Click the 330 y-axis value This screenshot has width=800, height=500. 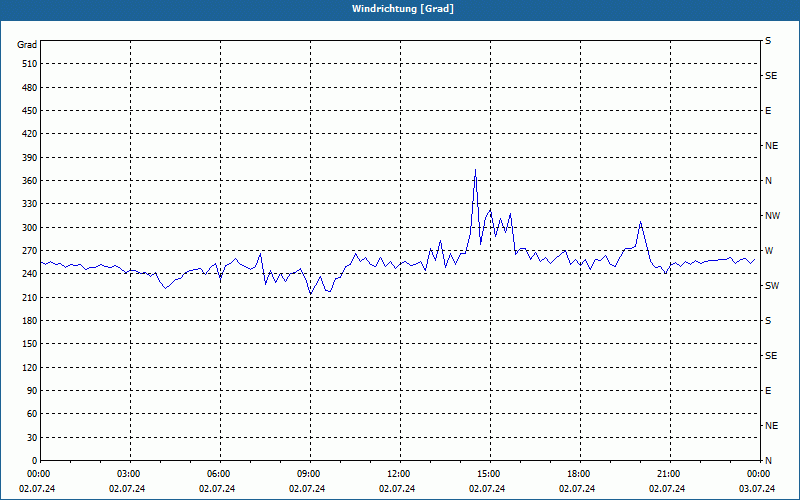(x=30, y=204)
